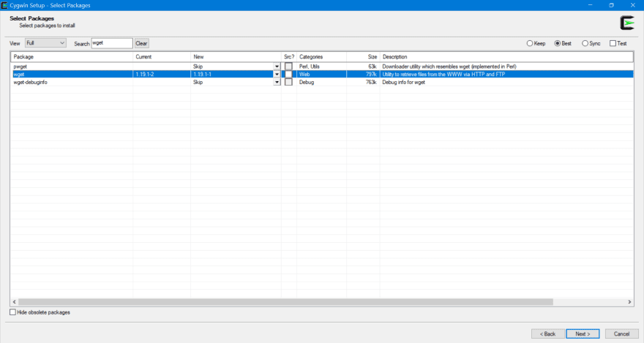Click the Debug category cell
Viewport: 644px width, 343px height.
[307, 82]
